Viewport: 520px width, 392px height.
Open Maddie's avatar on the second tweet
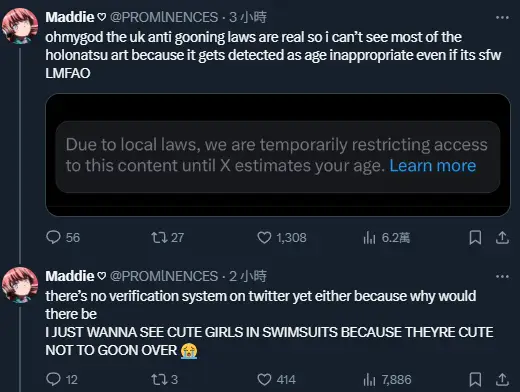tap(20, 285)
